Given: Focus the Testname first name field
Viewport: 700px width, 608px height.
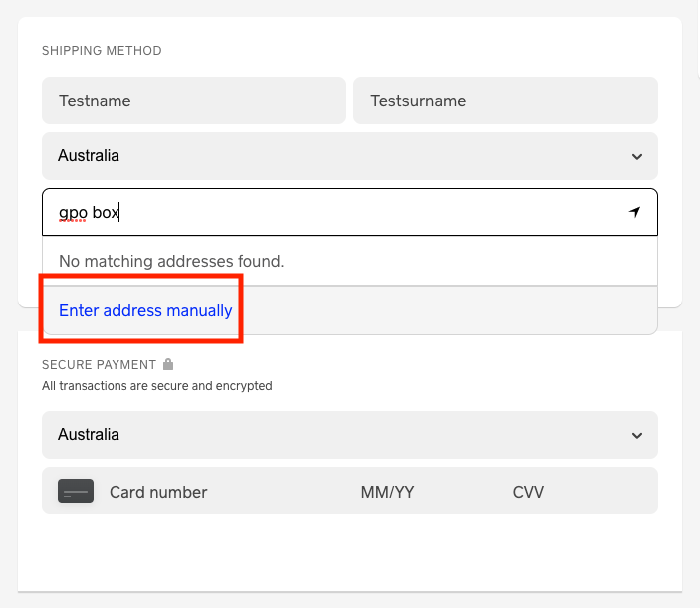Looking at the screenshot, I should pos(193,101).
